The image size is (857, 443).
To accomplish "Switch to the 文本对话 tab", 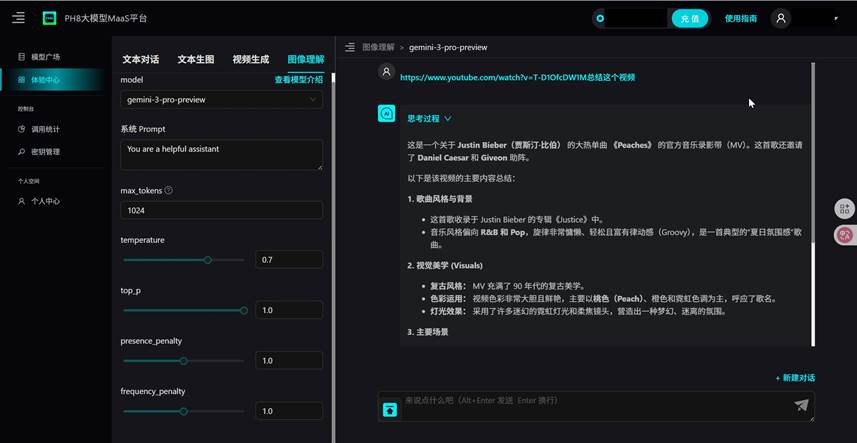I will [140, 60].
